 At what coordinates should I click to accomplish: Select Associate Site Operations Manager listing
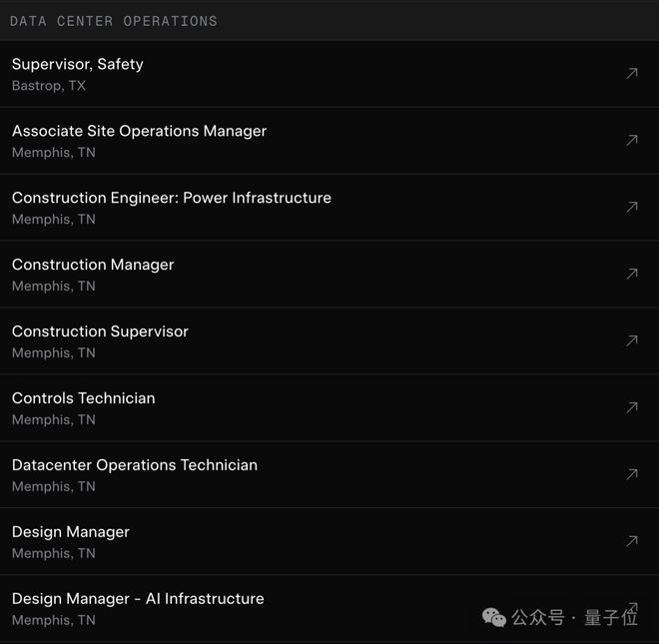pyautogui.click(x=139, y=131)
